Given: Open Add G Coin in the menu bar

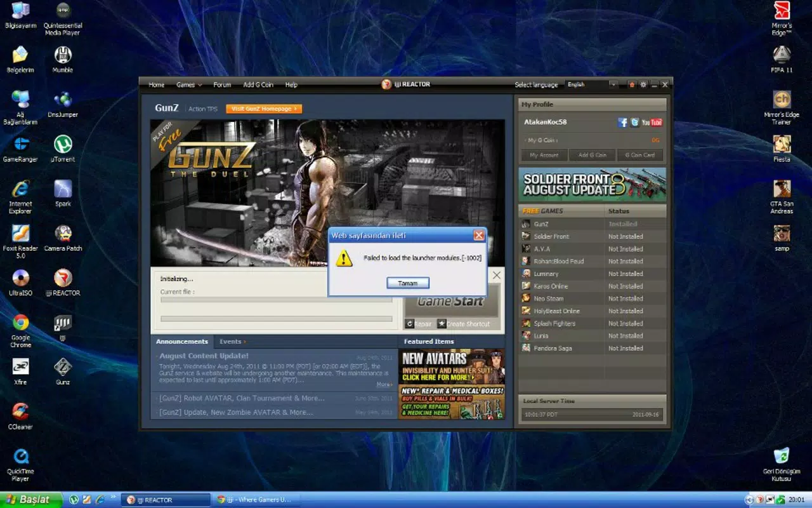Looking at the screenshot, I should pyautogui.click(x=258, y=84).
